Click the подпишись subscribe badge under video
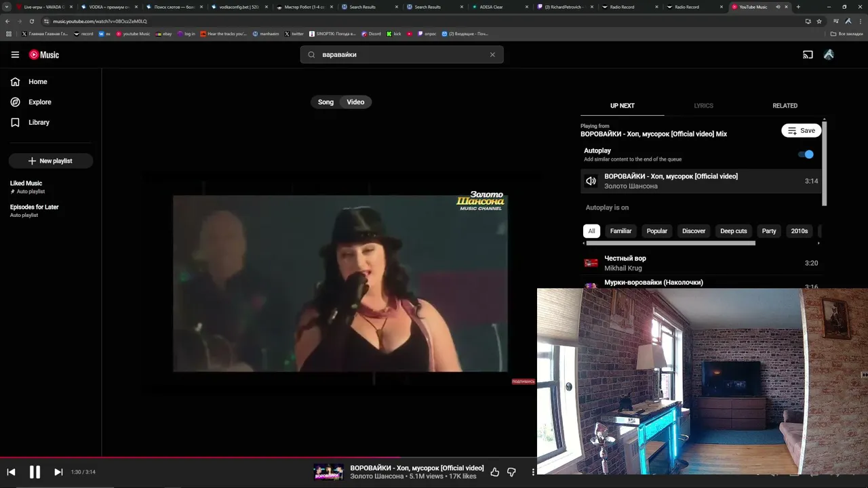This screenshot has width=868, height=488. (524, 382)
